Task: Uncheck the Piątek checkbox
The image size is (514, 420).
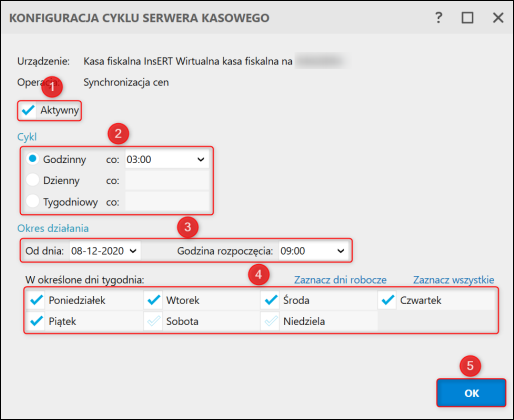Action: coord(36,321)
